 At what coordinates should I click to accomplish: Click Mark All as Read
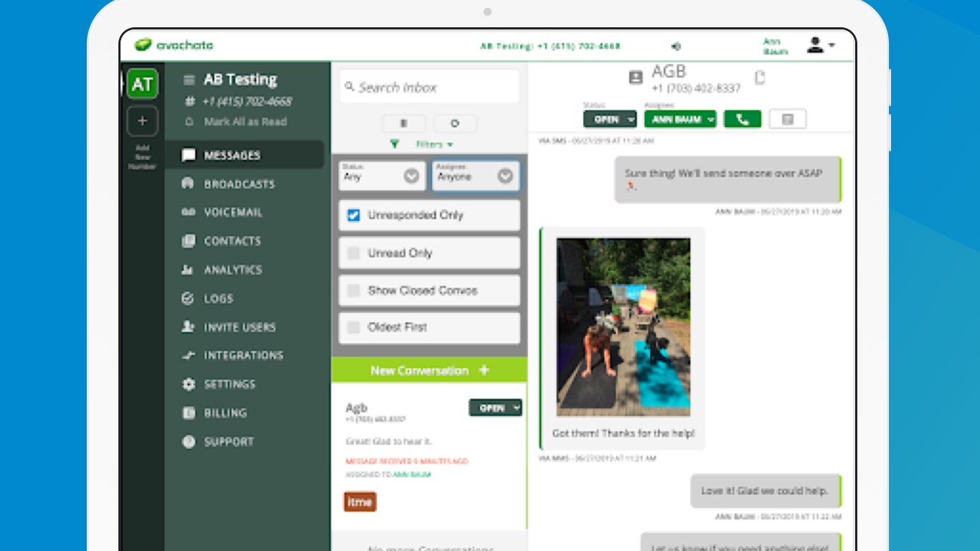click(x=245, y=122)
